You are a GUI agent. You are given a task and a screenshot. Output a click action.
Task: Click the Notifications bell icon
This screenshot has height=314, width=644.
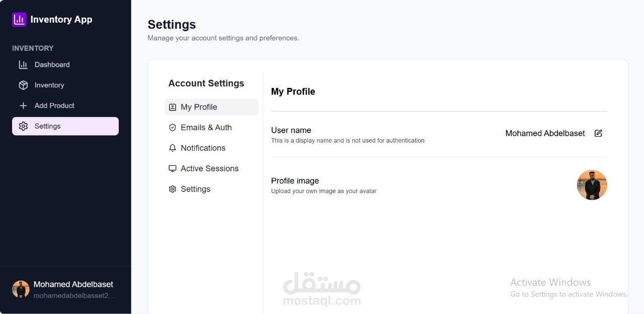(173, 148)
